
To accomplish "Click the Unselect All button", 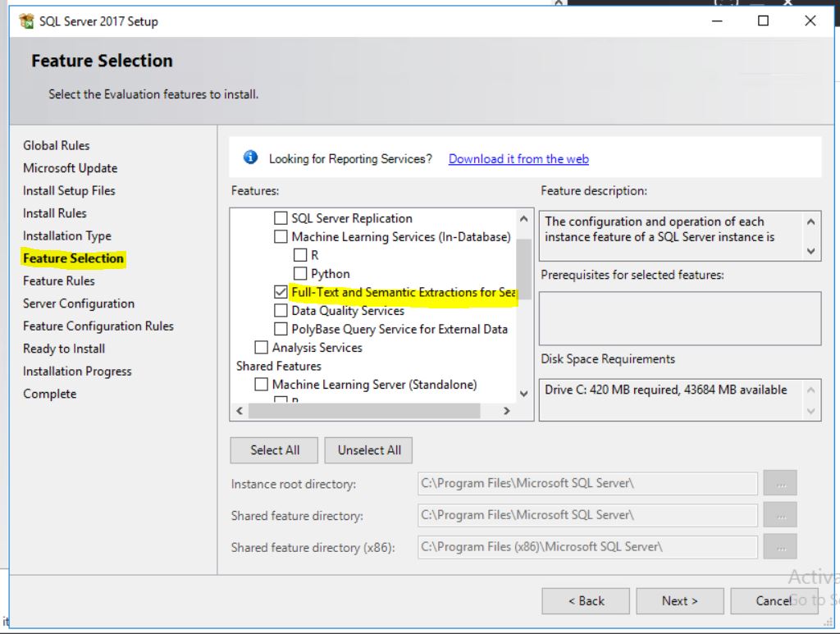I will point(367,449).
